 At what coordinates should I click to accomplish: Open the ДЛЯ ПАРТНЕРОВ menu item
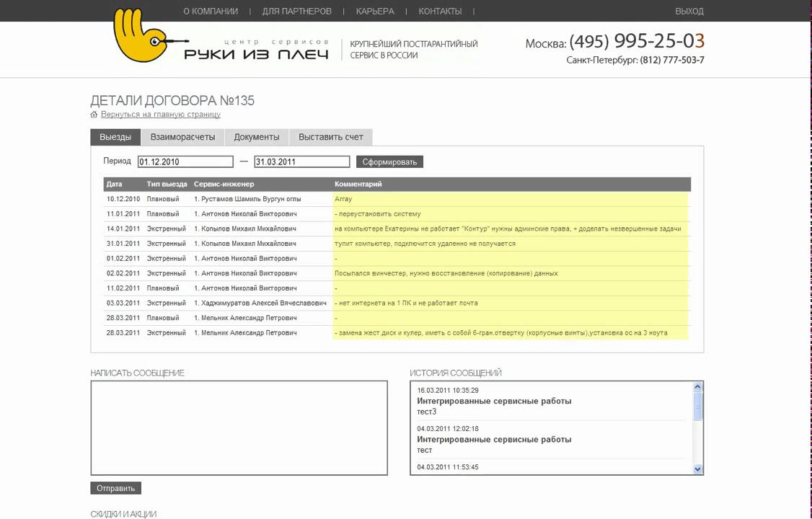tap(296, 11)
